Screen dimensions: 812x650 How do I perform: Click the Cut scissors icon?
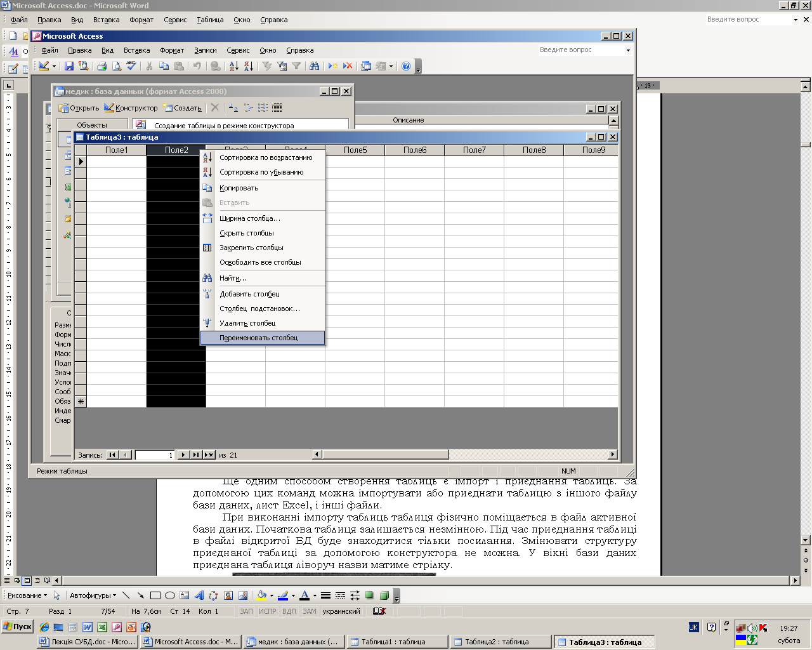point(149,66)
